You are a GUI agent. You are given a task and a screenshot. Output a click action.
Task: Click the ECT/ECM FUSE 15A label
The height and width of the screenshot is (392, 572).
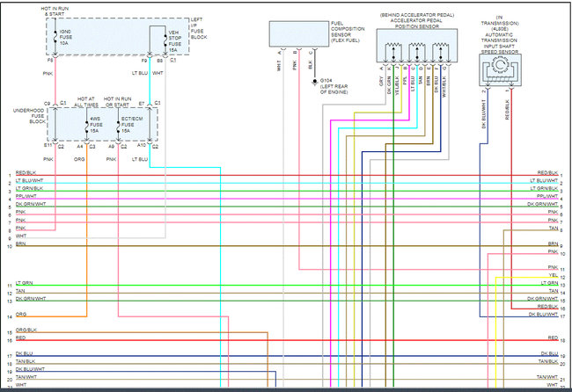[x=132, y=125]
